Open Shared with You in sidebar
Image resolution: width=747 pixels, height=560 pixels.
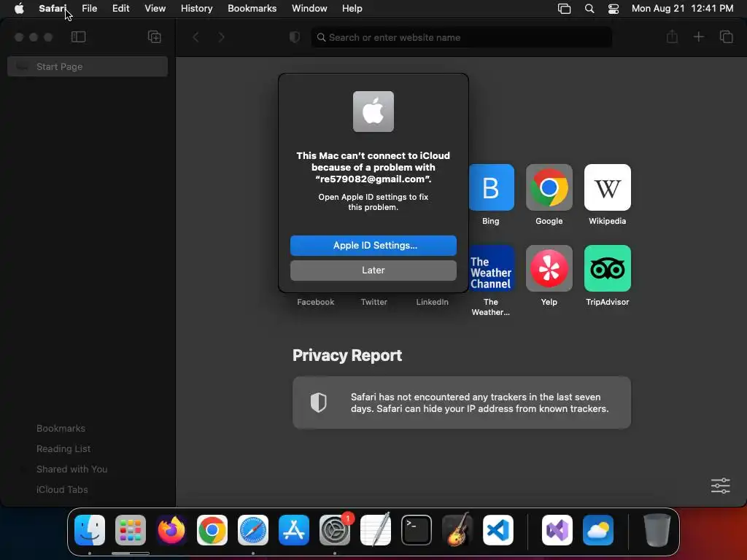tap(72, 469)
